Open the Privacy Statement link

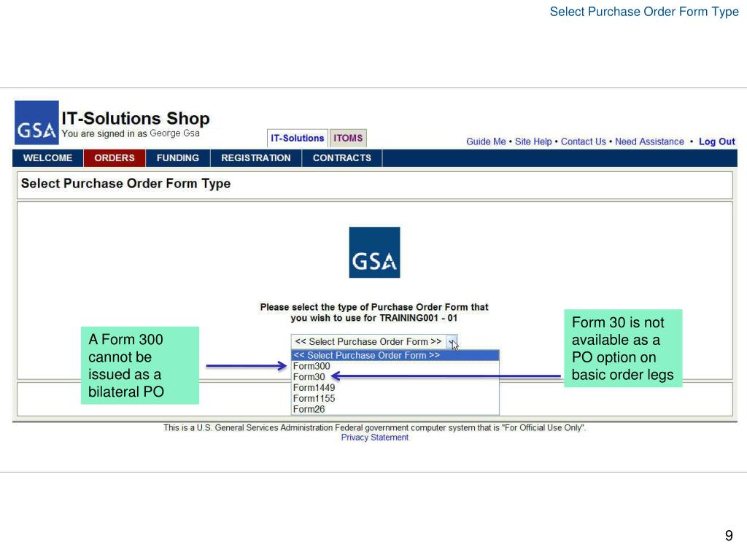[x=374, y=437]
